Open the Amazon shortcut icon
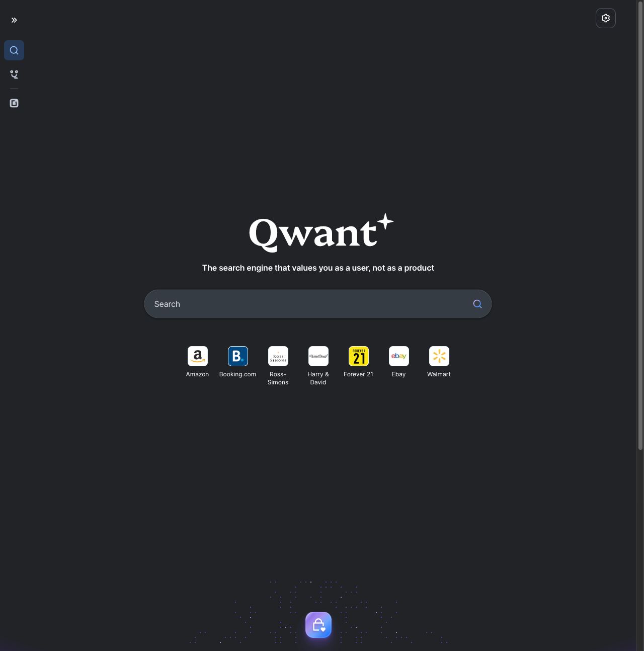 198,356
